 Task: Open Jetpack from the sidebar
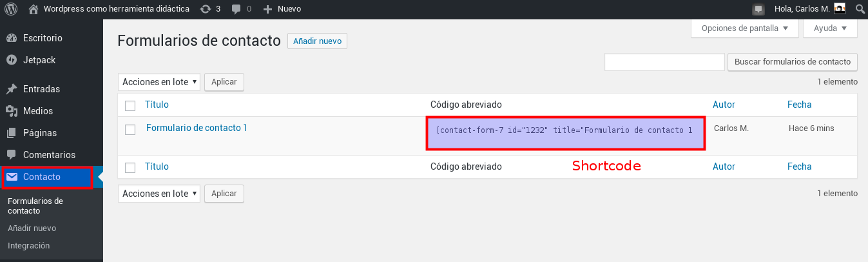[39, 60]
